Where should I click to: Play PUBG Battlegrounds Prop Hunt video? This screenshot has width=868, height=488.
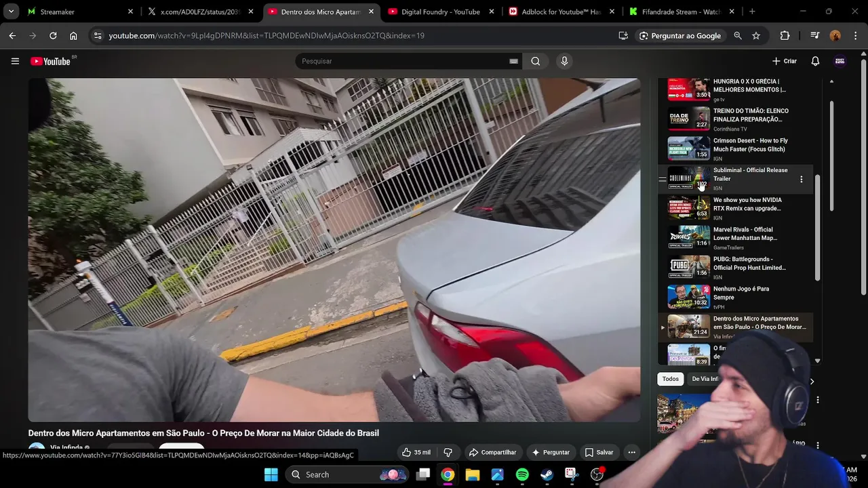point(736,268)
